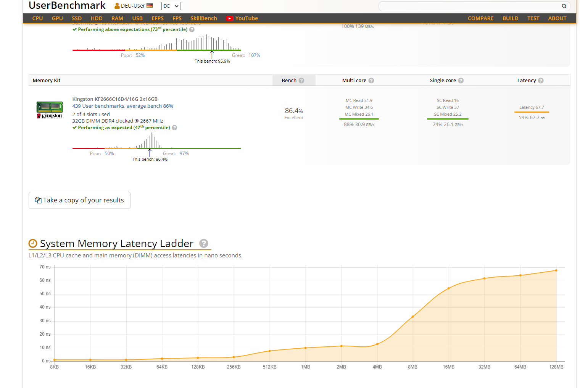
Task: Click the Great 107% value link
Action: pos(254,55)
